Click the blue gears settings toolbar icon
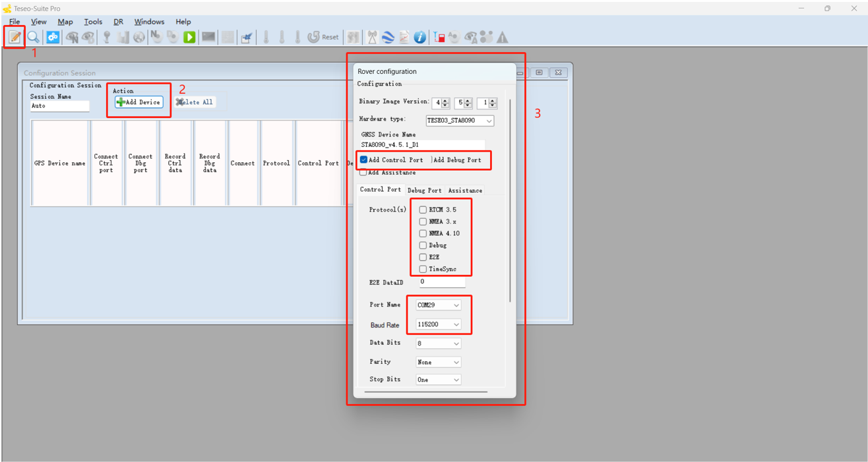This screenshot has width=868, height=462. [x=53, y=38]
